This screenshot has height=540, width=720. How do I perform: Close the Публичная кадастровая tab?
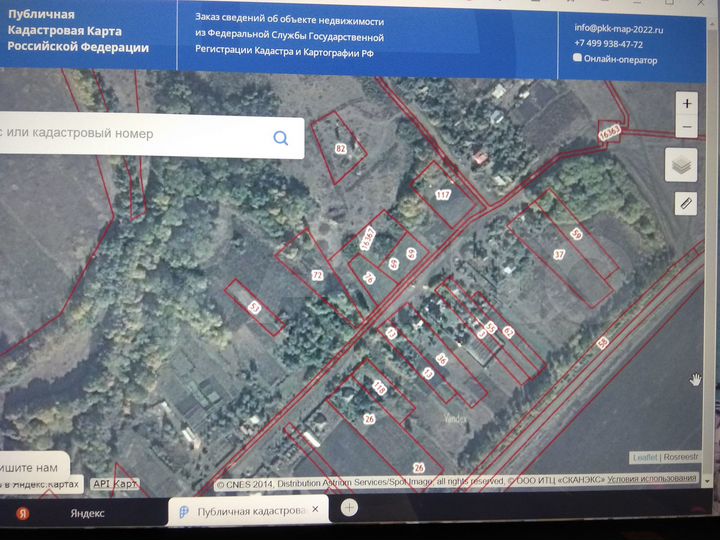(315, 509)
